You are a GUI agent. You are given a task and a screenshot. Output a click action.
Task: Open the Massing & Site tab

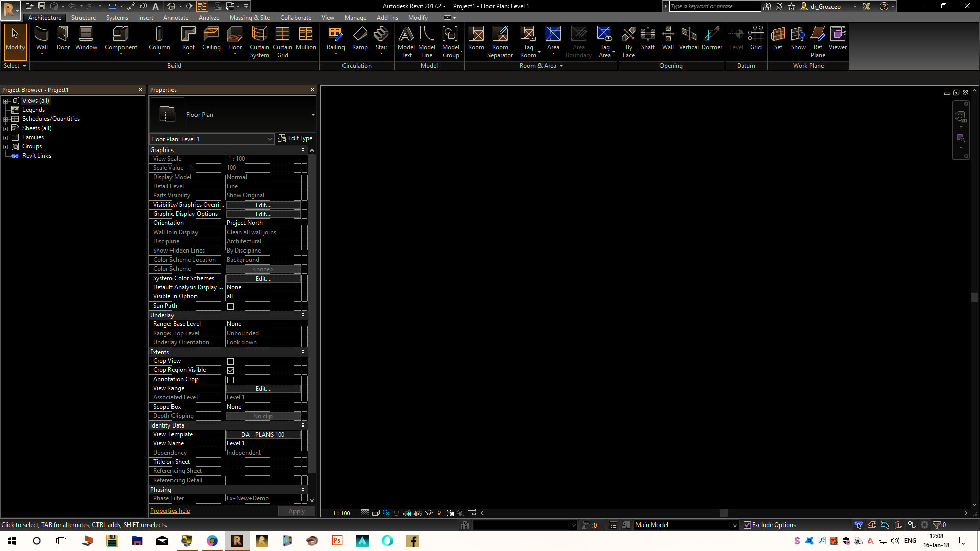[250, 18]
